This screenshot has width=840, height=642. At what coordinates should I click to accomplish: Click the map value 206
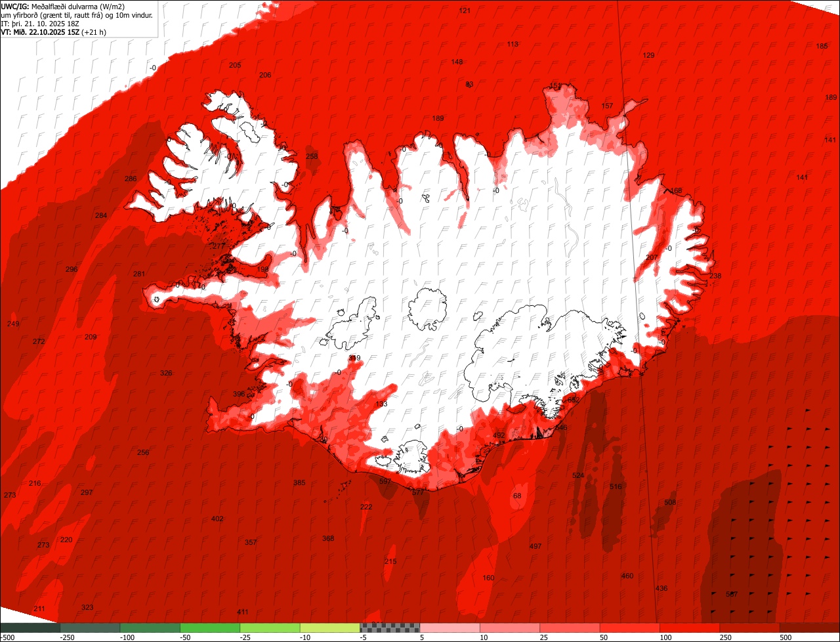[x=265, y=75]
